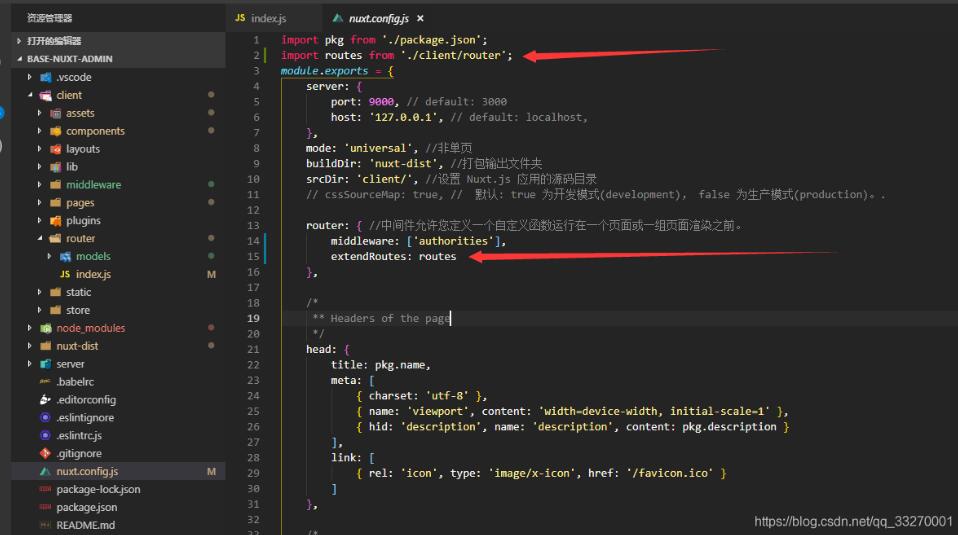
Task: Click line number 2 in the gutter
Action: click(x=257, y=55)
